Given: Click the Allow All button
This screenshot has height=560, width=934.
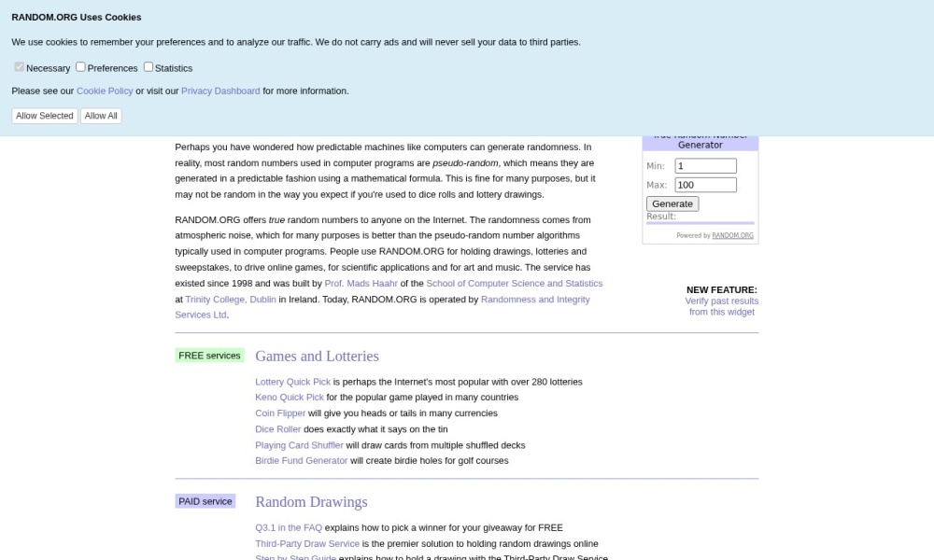Looking at the screenshot, I should pos(101,116).
